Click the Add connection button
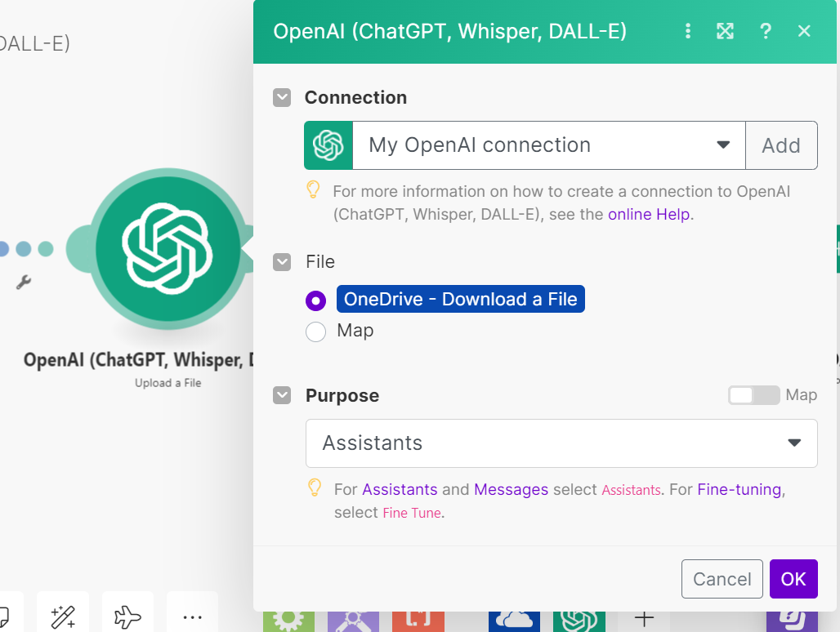Screen dimensions: 840x632 click(781, 145)
